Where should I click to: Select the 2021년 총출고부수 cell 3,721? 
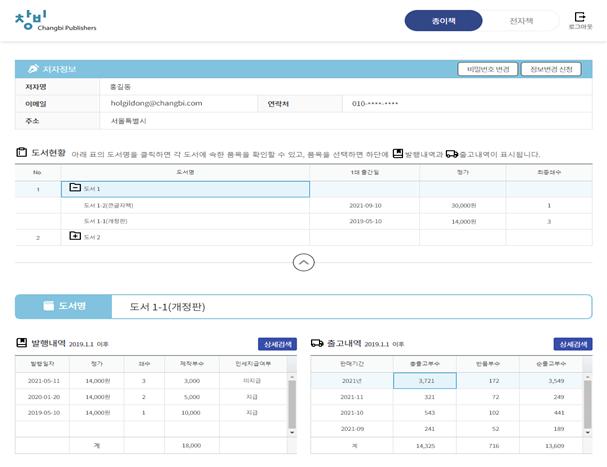[x=424, y=380]
